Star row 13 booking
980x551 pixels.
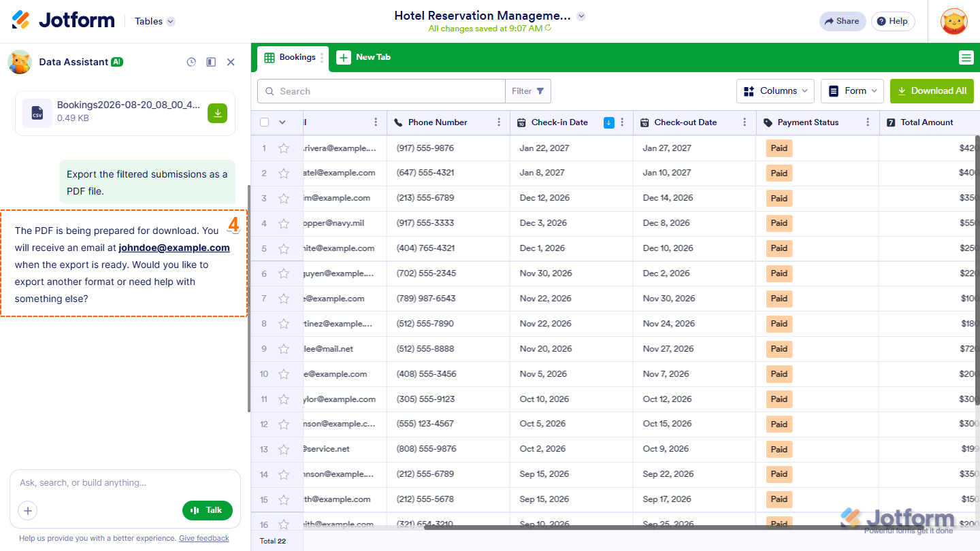[x=284, y=450]
